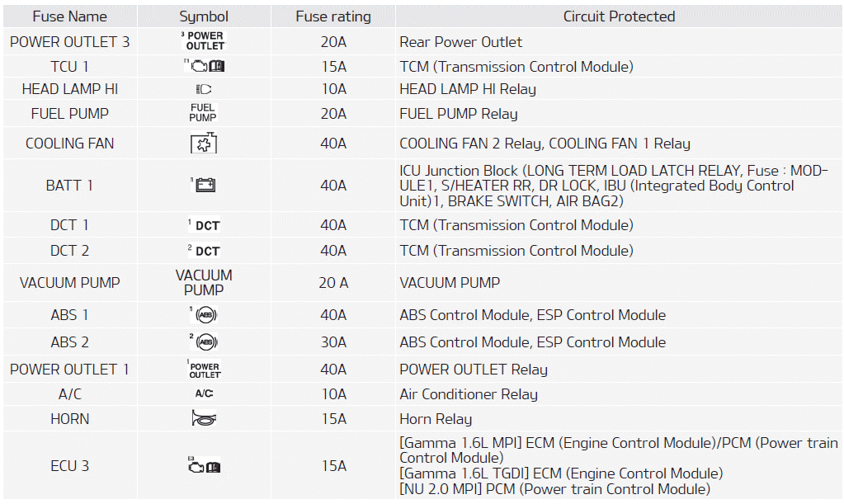Click the DCT 1 symbol
The height and width of the screenshot is (504, 844).
click(205, 225)
